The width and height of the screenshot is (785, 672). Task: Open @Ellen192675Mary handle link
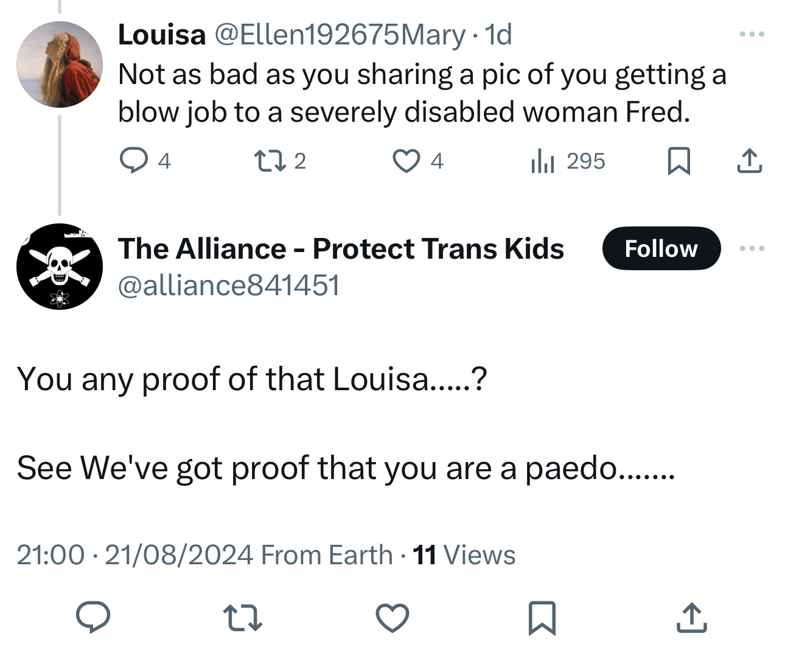(x=340, y=35)
